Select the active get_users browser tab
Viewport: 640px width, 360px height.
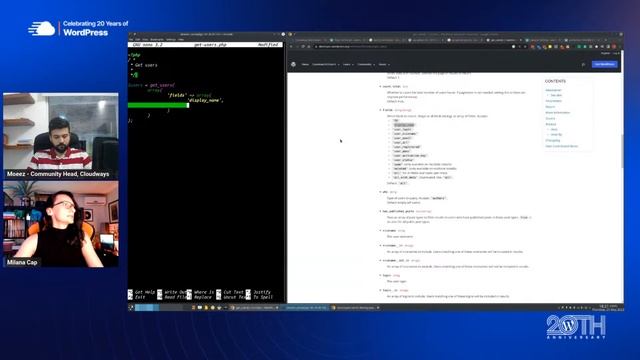pyautogui.click(x=504, y=40)
